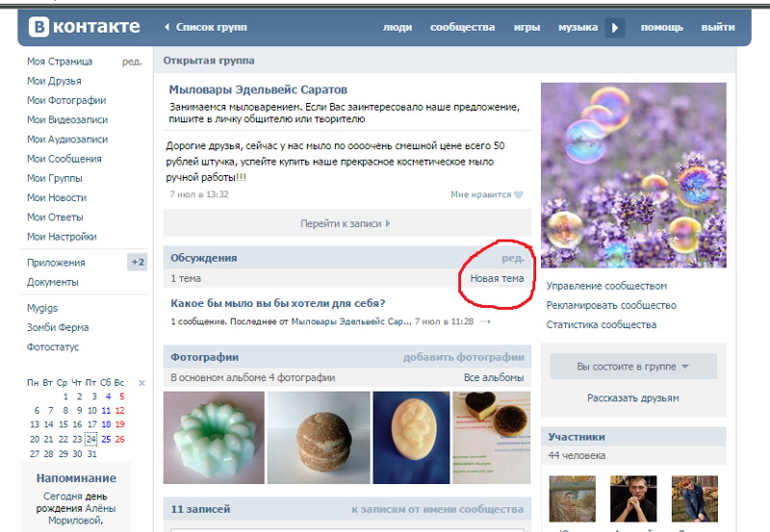770x532 pixels.
Task: Open the помощь menu item
Action: click(662, 28)
